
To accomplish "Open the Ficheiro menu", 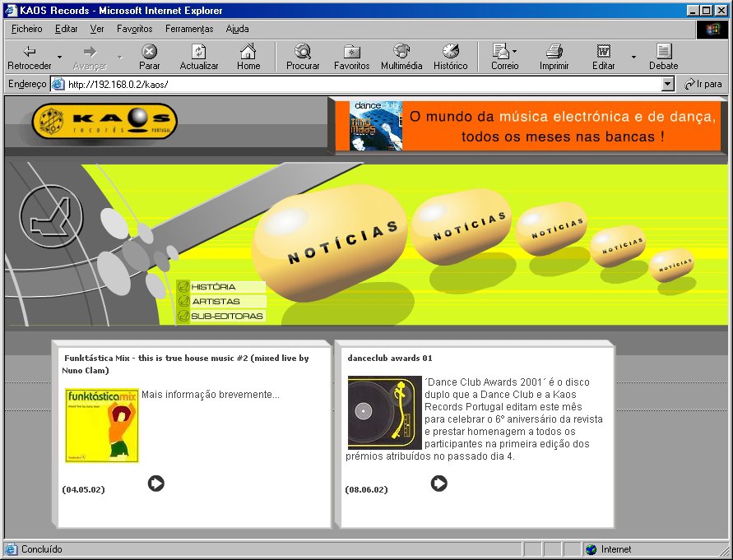I will coord(26,29).
